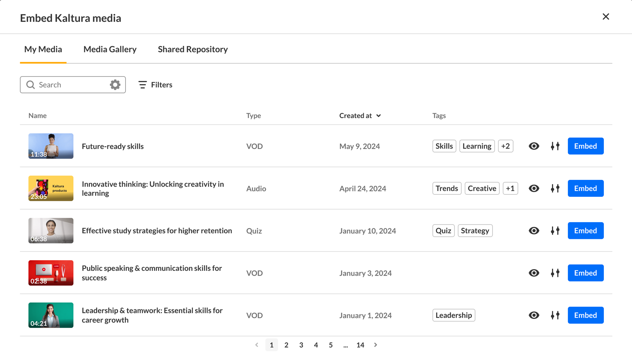Go to next page arrow
This screenshot has height=364, width=632.
pyautogui.click(x=376, y=345)
